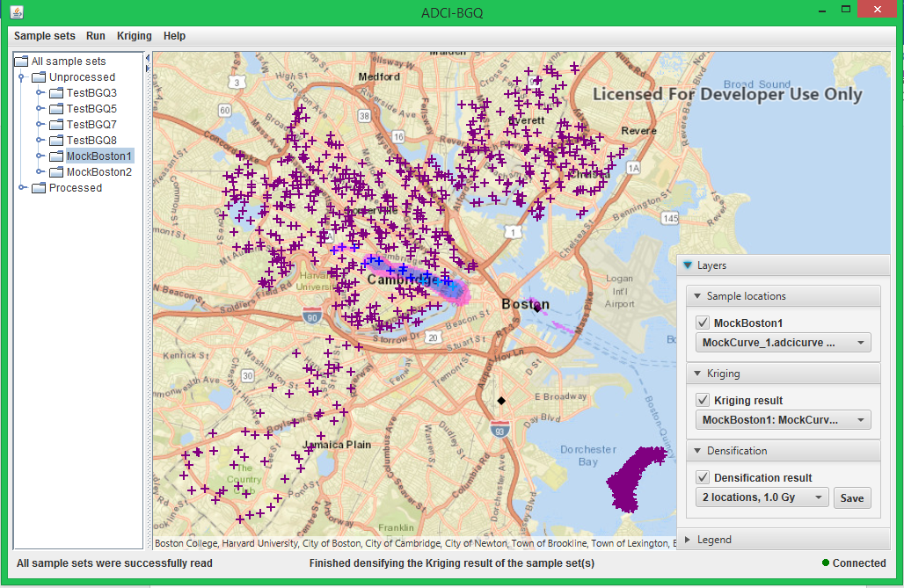This screenshot has height=588, width=904.
Task: Click the All sample sets folder icon
Action: coord(21,62)
